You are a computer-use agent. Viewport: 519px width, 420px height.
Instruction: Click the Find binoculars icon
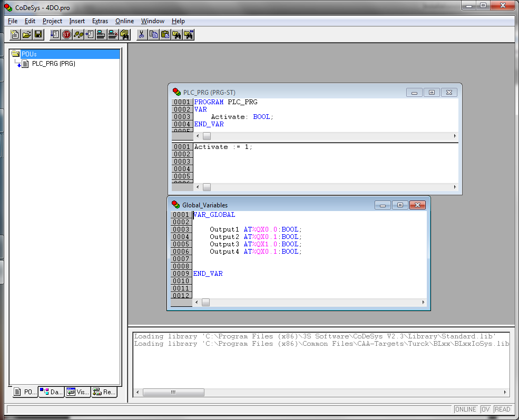tap(177, 34)
